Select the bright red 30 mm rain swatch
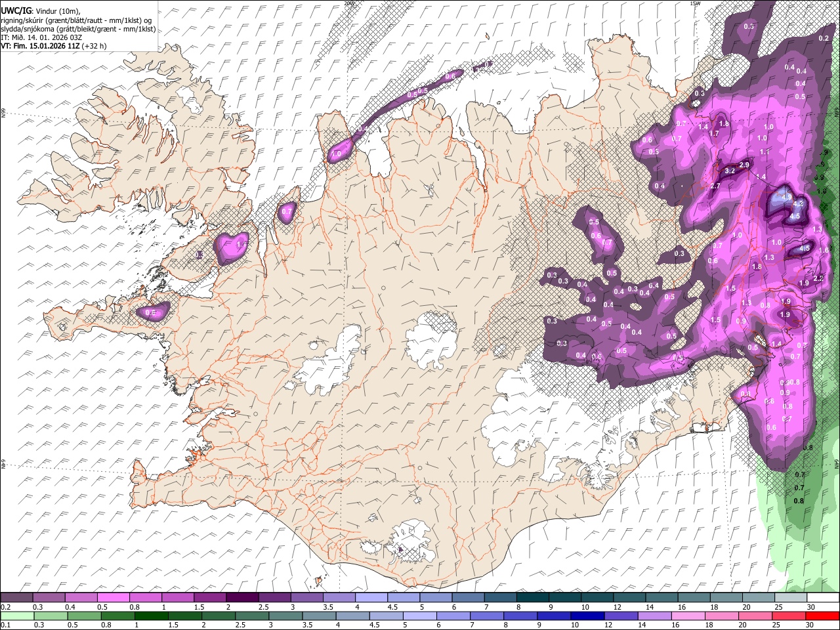The width and height of the screenshot is (840, 630). point(823,616)
